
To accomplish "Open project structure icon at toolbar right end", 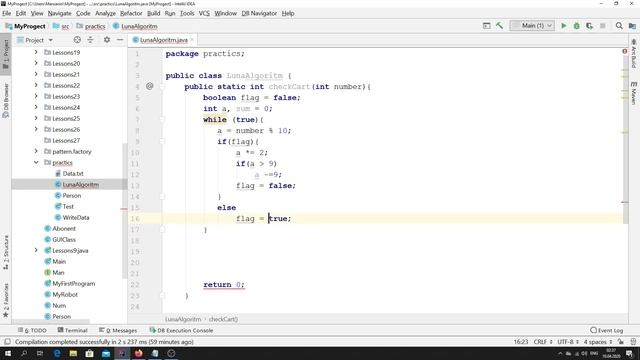I will coord(632,26).
